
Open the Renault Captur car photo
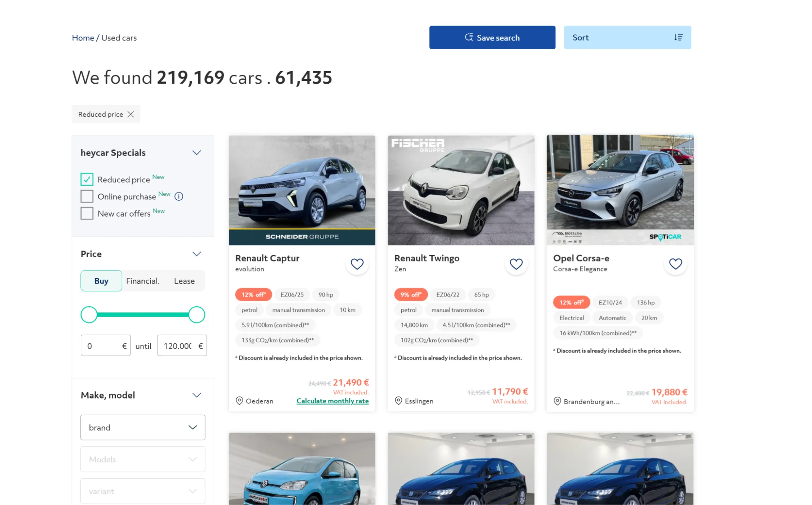click(302, 190)
